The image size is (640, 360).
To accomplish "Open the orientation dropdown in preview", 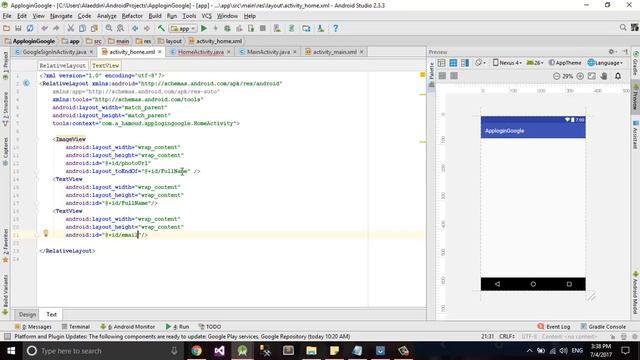I will click(x=480, y=62).
